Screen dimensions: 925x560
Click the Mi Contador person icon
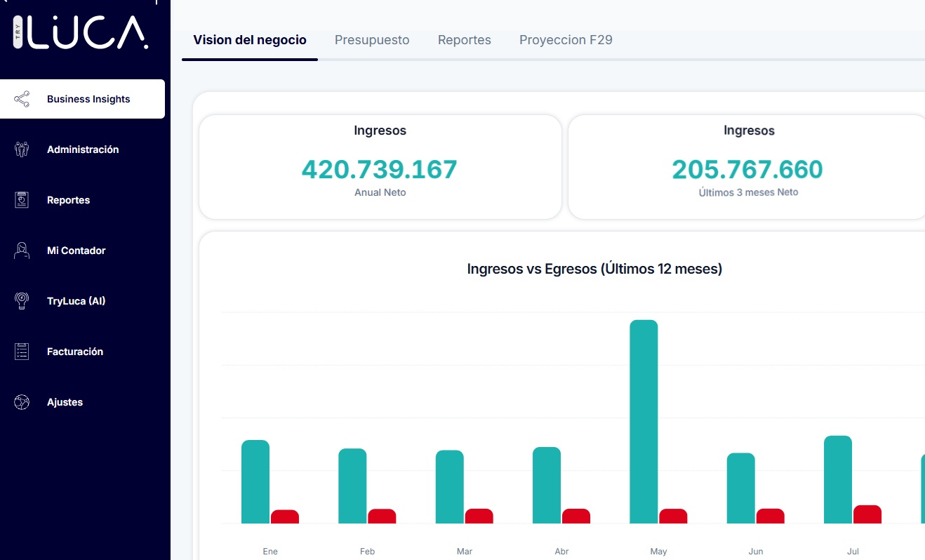(22, 251)
